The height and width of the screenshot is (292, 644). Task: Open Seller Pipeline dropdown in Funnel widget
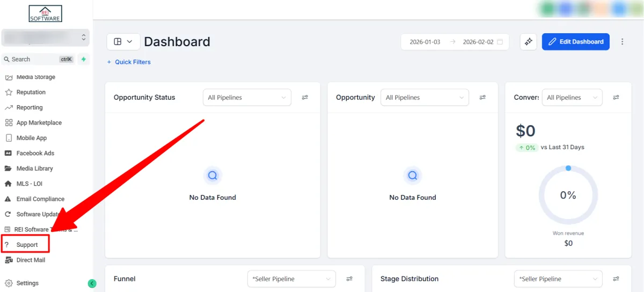[291, 279]
